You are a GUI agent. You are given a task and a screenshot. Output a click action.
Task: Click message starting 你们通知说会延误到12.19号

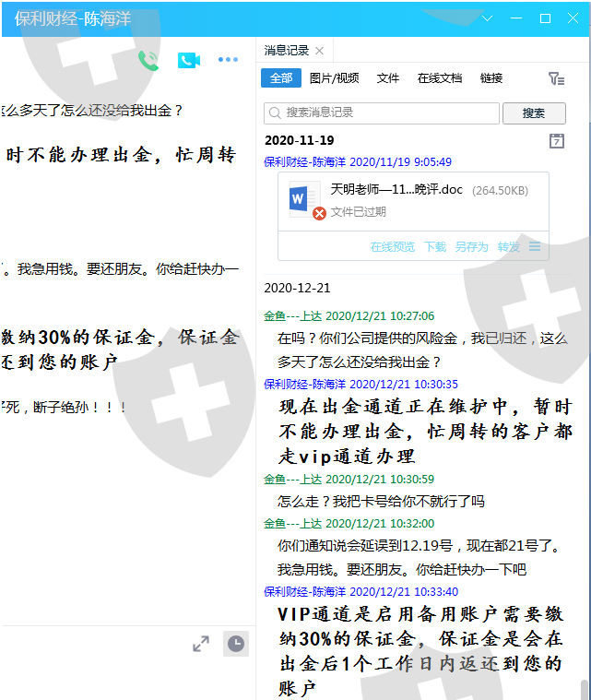click(x=419, y=557)
